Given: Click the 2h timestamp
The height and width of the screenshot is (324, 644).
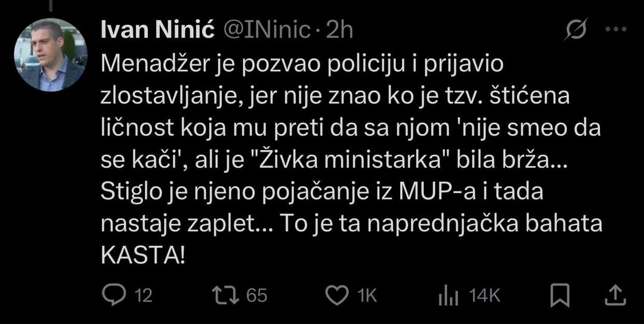Looking at the screenshot, I should pyautogui.click(x=340, y=30).
